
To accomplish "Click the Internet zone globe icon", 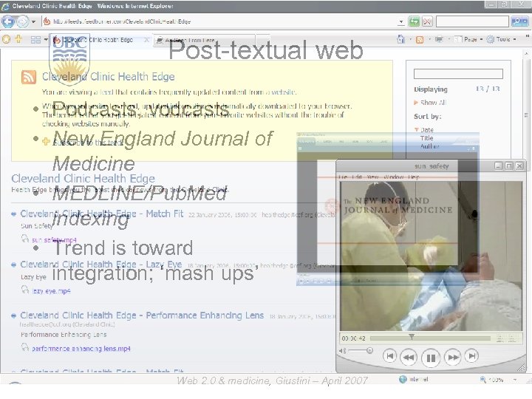I will 403,379.
